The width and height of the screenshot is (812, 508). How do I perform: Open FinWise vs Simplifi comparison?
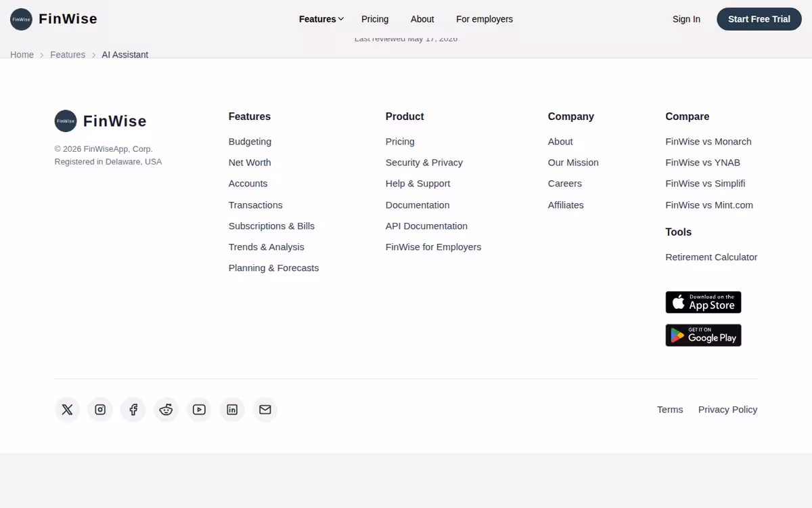(705, 184)
